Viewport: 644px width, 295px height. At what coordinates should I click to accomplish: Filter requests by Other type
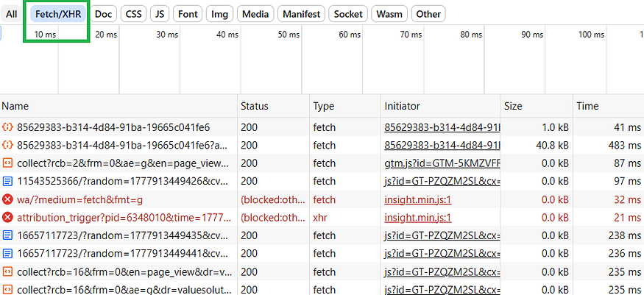pos(428,15)
